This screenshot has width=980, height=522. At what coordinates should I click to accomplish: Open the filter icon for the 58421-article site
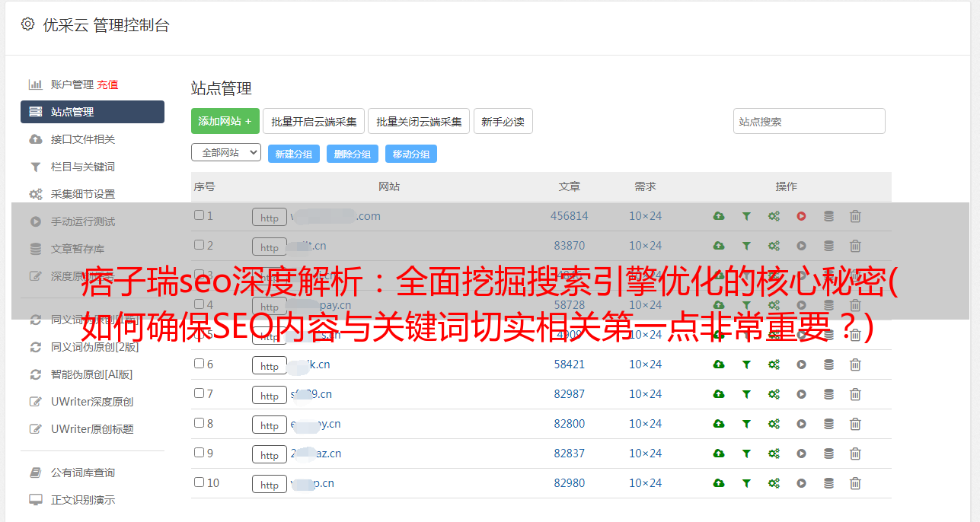coord(746,364)
